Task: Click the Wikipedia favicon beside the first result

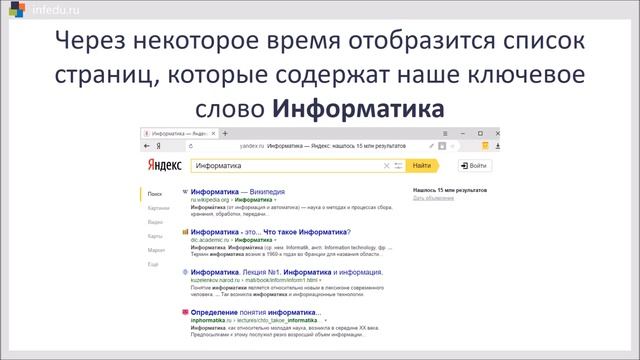Action: pos(185,191)
